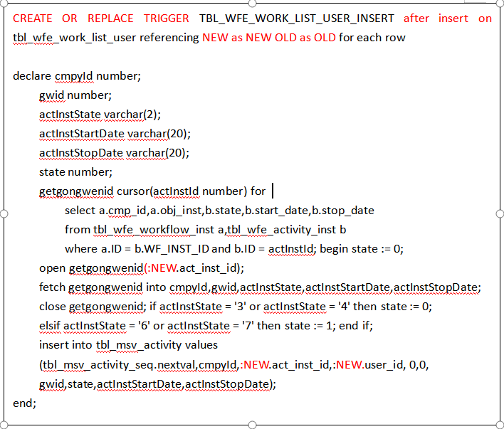
Task: Click the red 'OLD as OLD' text
Action: click(x=305, y=38)
